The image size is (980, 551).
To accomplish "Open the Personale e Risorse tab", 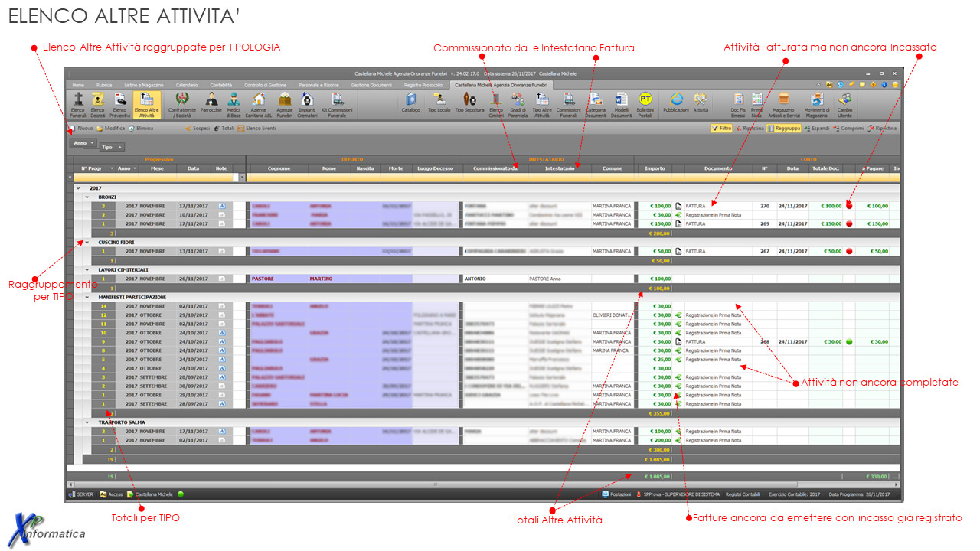I will (318, 84).
